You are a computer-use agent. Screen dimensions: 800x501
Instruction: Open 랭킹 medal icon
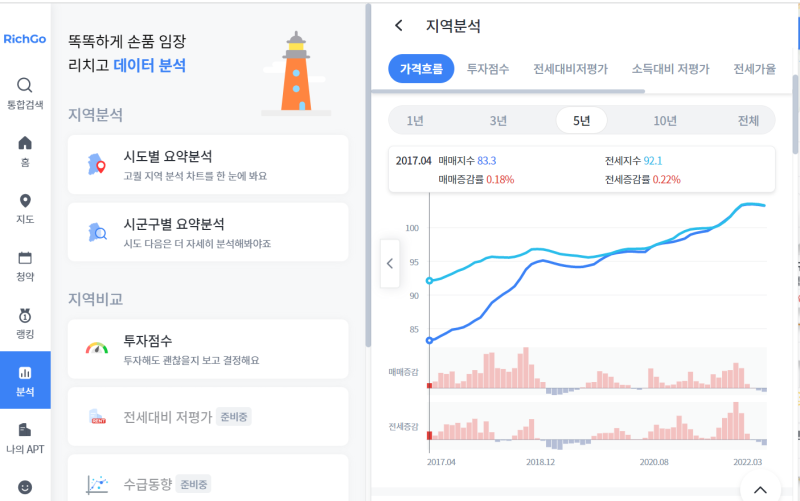tap(24, 315)
